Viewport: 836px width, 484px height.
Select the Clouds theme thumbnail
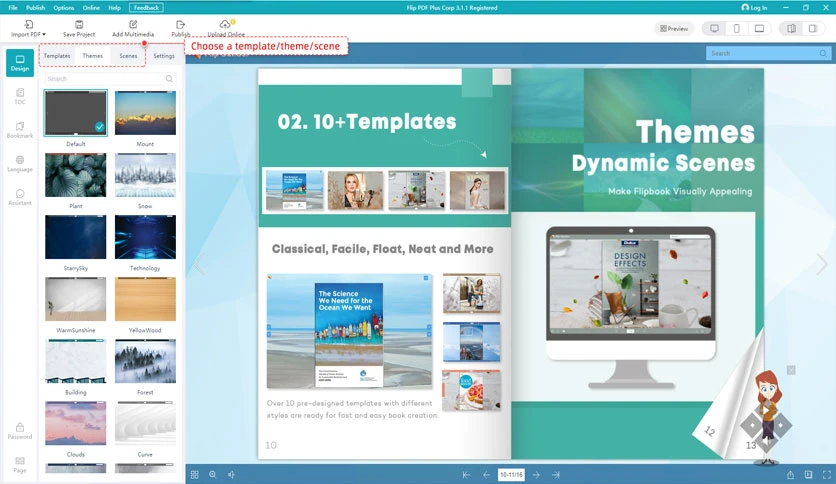tap(76, 423)
